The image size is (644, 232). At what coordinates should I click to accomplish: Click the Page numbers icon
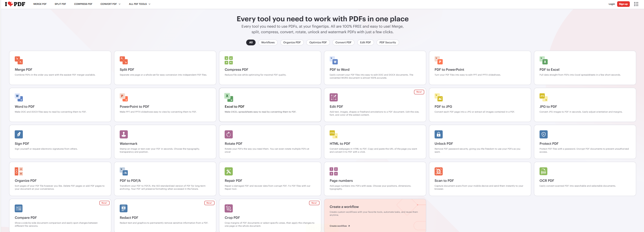coord(333,171)
